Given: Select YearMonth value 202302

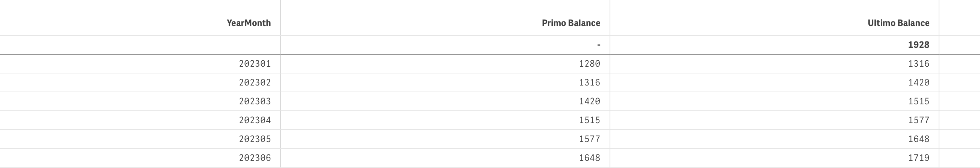Looking at the screenshot, I should (x=255, y=82).
